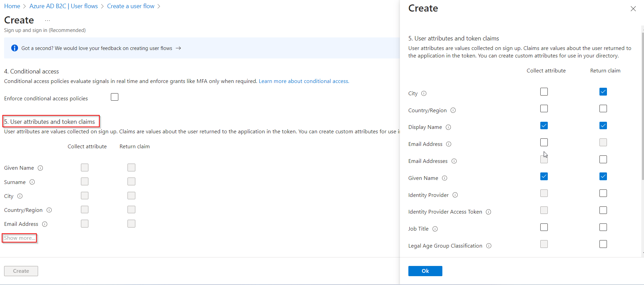Image resolution: width=644 pixels, height=285 pixels.
Task: Enable Enforce conditional access policies checkbox
Action: pyautogui.click(x=115, y=97)
